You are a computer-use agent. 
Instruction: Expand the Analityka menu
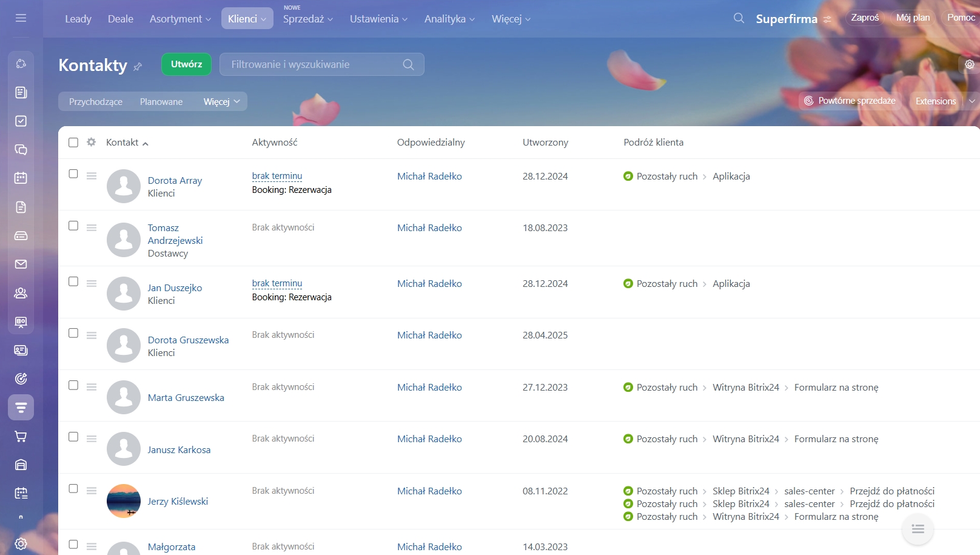click(449, 19)
